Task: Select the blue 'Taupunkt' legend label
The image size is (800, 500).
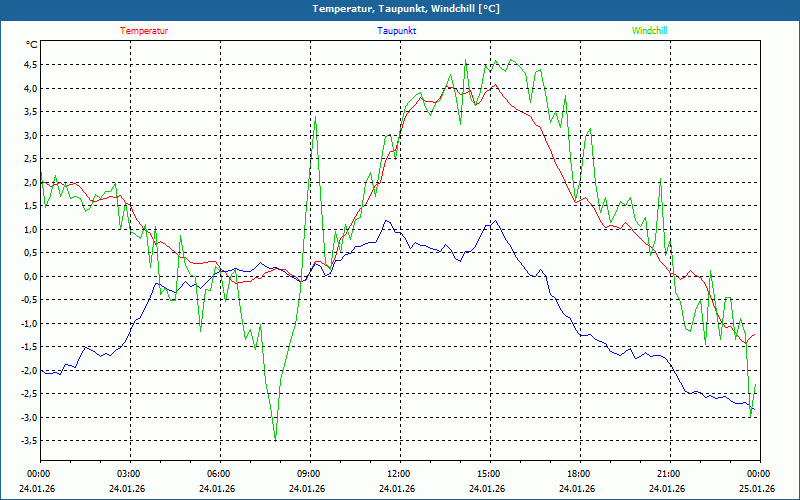Action: [397, 31]
